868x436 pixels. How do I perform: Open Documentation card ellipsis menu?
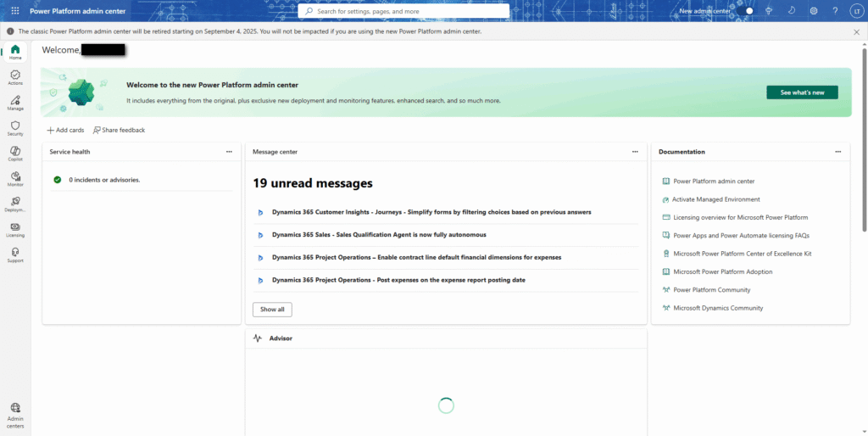[837, 152]
